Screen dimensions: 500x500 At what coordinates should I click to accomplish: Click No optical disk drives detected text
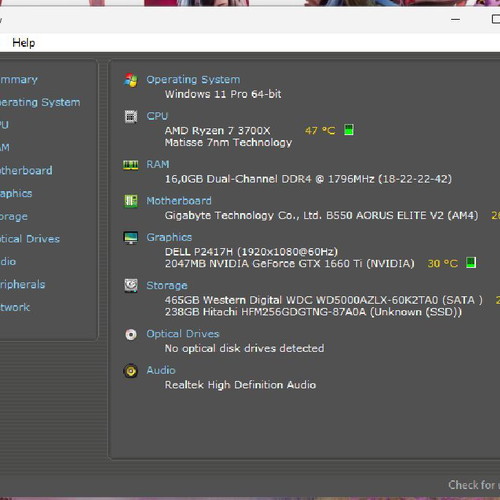(244, 349)
